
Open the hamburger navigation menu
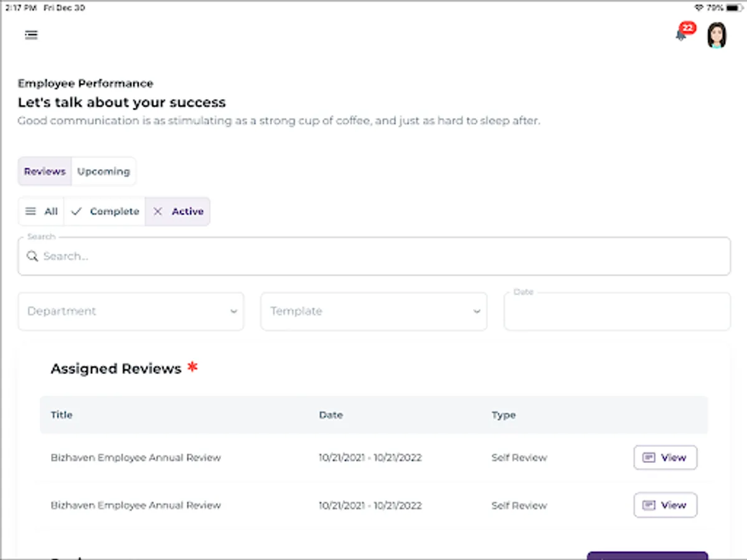[31, 35]
